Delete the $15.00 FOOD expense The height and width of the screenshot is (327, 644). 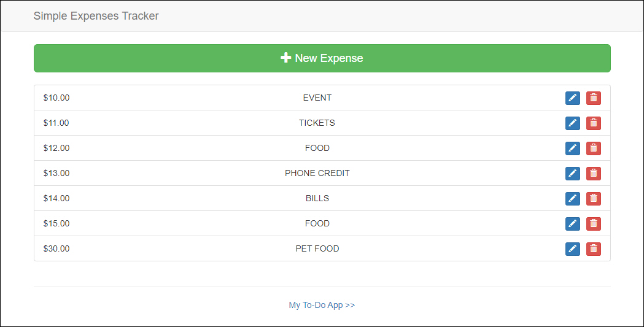pyautogui.click(x=594, y=223)
